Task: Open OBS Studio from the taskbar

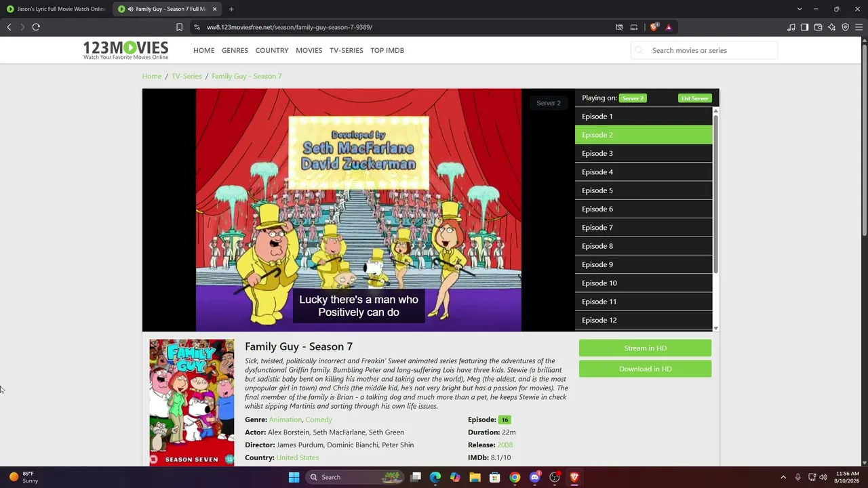Action: point(555,477)
